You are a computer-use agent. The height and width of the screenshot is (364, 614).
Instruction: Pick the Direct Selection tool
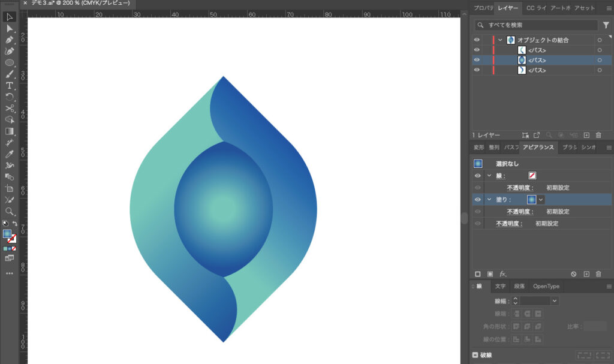click(10, 28)
